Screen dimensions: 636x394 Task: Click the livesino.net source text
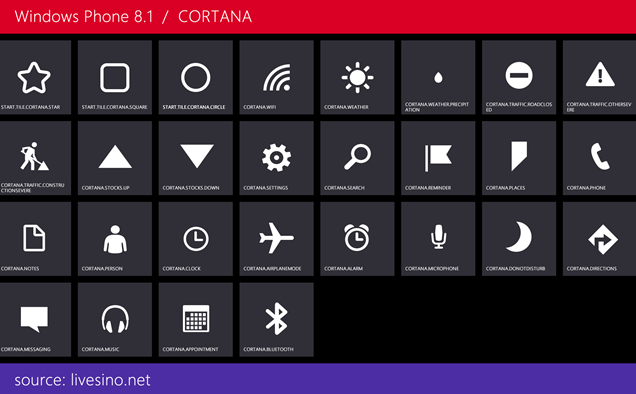point(82,380)
